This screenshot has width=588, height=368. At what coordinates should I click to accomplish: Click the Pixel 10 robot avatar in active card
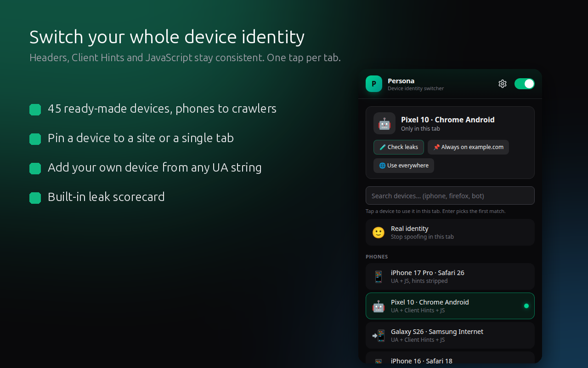[384, 123]
